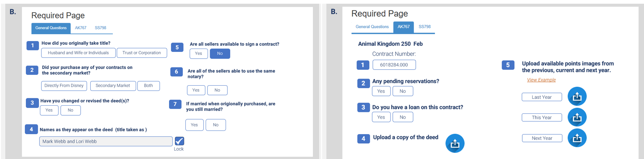The width and height of the screenshot is (644, 159).
Task: Answer No to same notary question
Action: 217,90
